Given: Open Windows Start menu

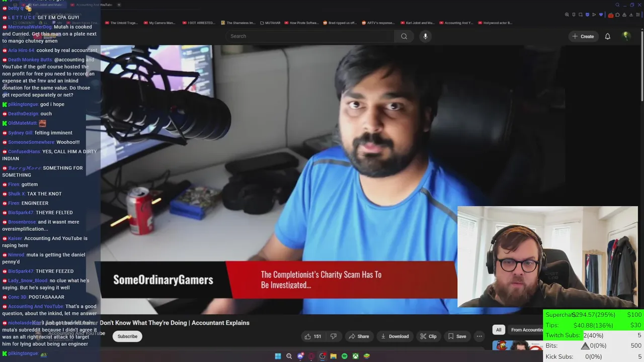Looking at the screenshot, I should (278, 356).
